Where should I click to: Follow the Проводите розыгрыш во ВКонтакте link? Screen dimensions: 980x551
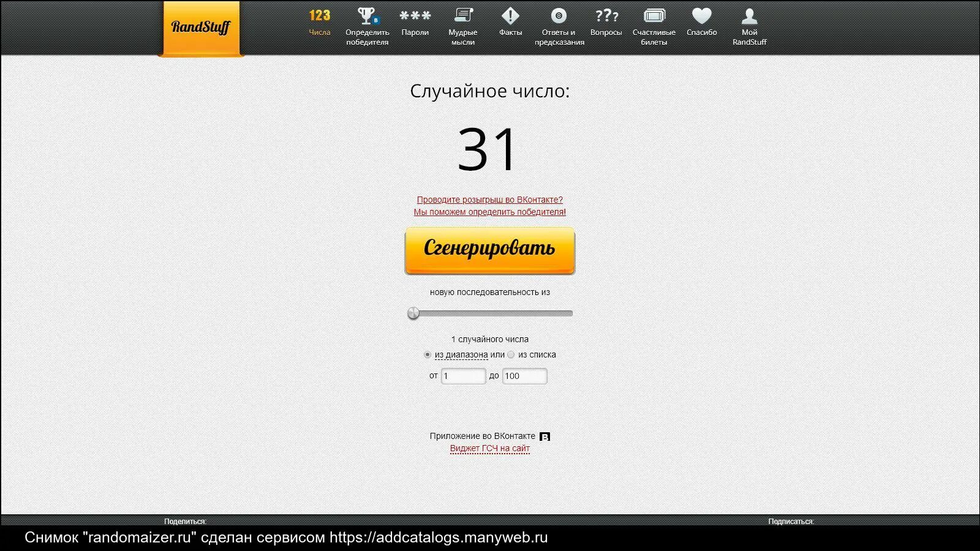490,200
